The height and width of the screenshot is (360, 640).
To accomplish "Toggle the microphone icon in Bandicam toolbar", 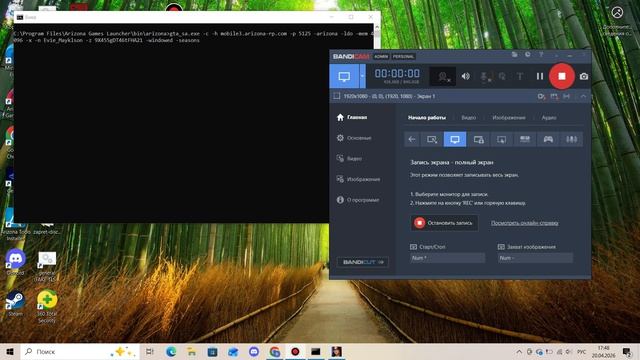I will coord(485,76).
